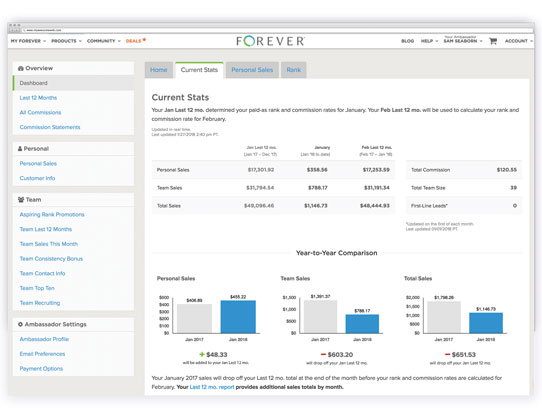Click the -$603.20 Team Sales difference

coord(337,355)
